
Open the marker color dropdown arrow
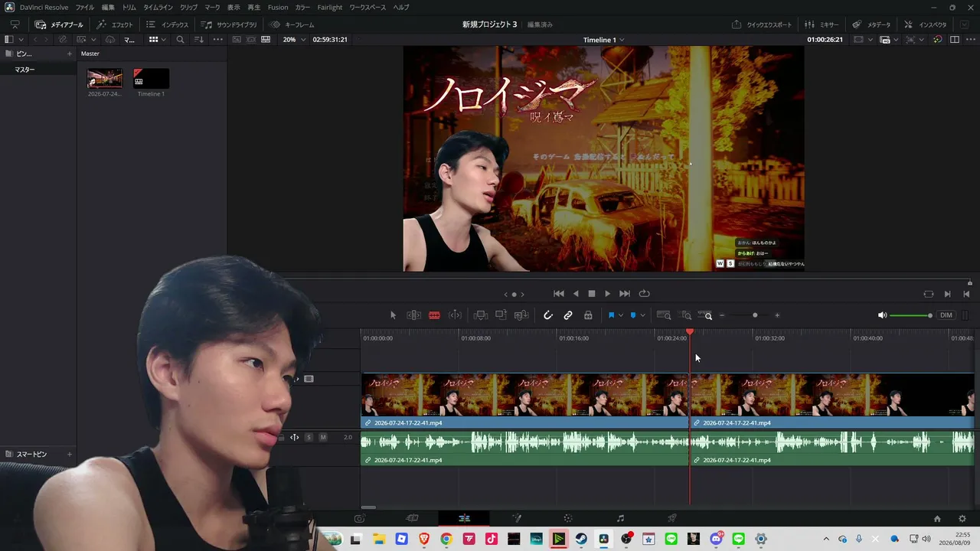642,315
